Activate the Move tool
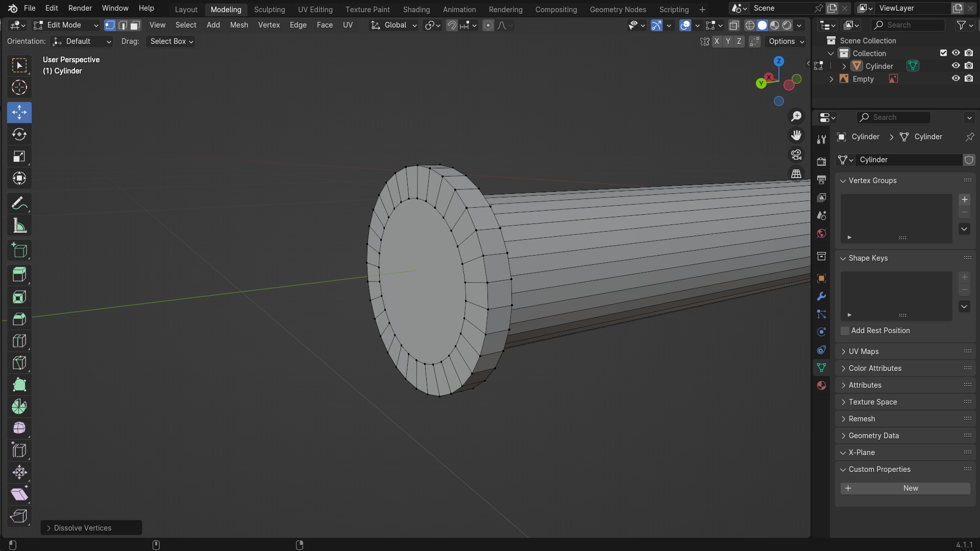 coord(19,112)
